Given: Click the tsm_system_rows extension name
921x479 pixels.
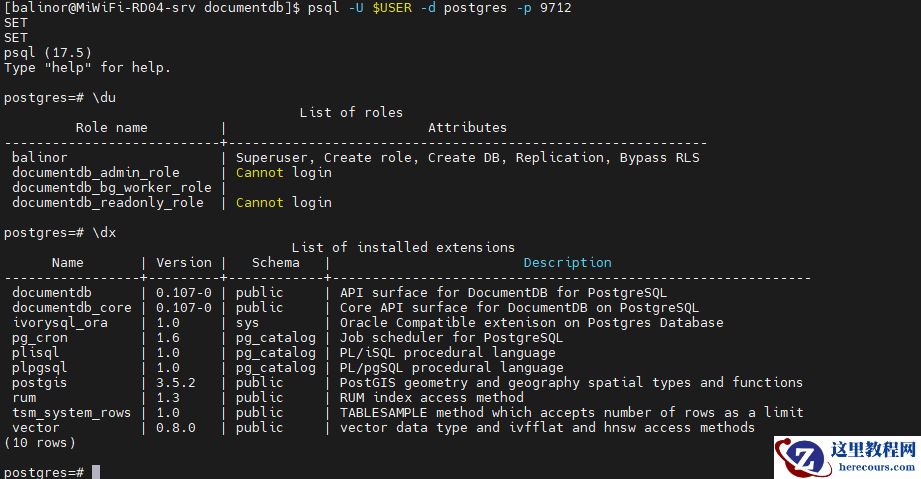Looking at the screenshot, I should click(72, 412).
